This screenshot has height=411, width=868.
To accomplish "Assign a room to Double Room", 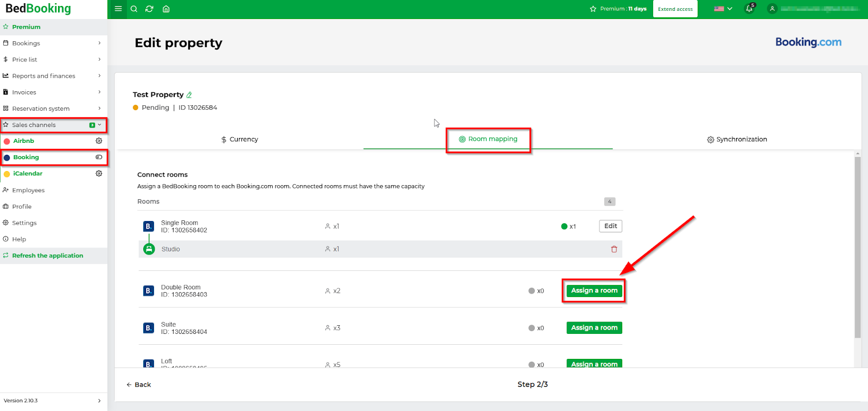I will coord(594,290).
